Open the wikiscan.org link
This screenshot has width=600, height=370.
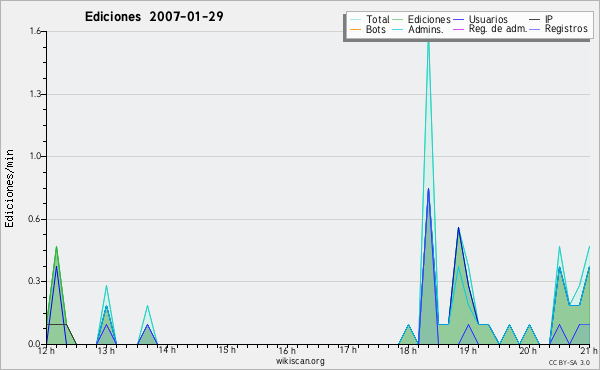tap(300, 361)
